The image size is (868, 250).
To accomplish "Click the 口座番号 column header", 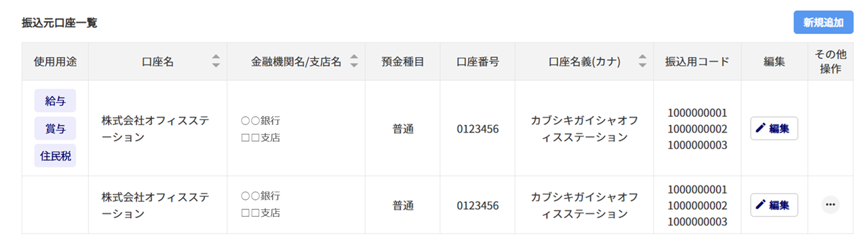I will (477, 62).
